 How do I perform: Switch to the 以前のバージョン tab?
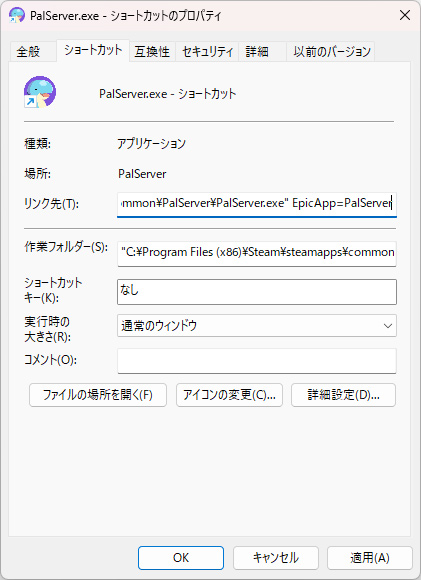tap(331, 51)
